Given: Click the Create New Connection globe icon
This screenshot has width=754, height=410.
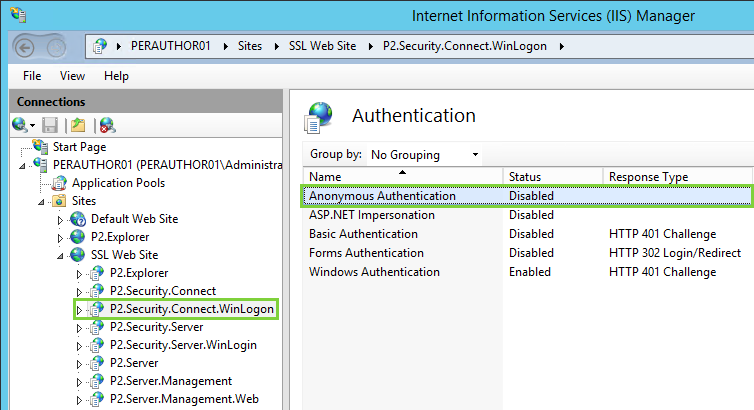Looking at the screenshot, I should pyautogui.click(x=20, y=125).
